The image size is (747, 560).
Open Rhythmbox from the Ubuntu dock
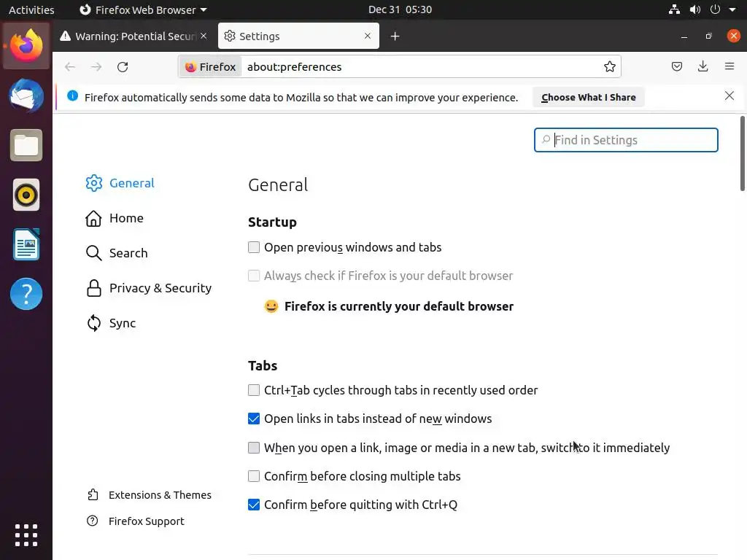click(x=26, y=195)
